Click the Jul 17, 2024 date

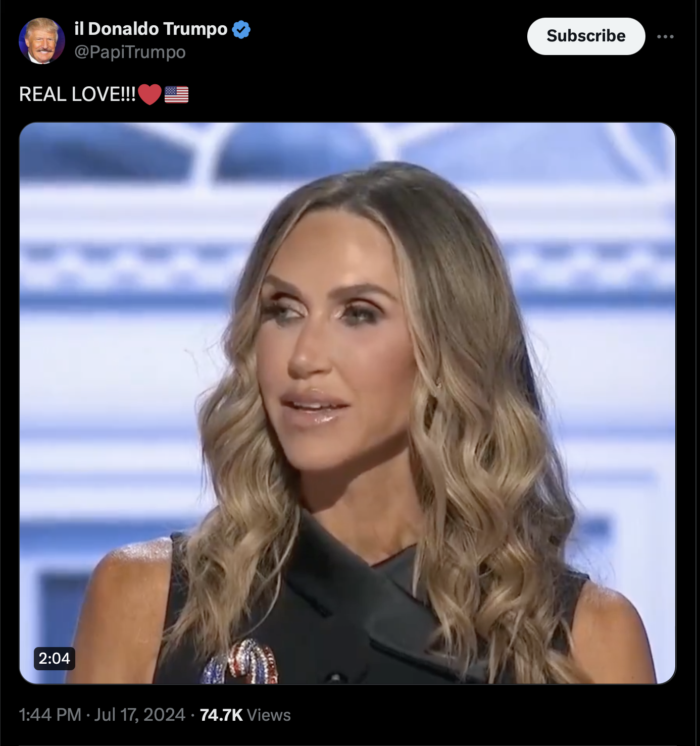[x=139, y=715]
